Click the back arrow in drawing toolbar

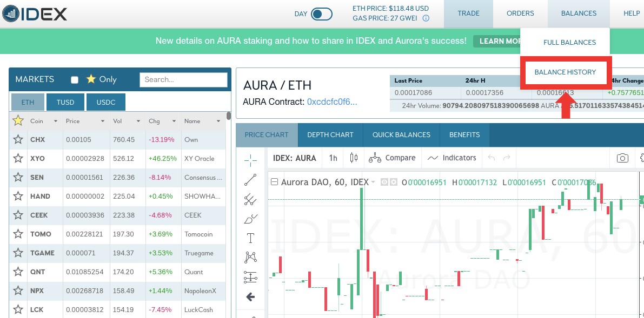click(250, 297)
